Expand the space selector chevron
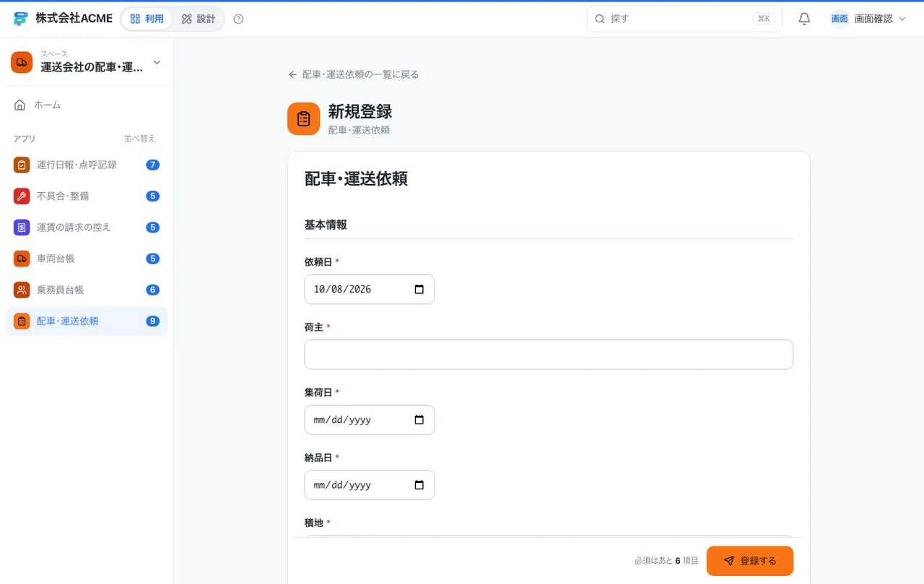 pos(157,62)
